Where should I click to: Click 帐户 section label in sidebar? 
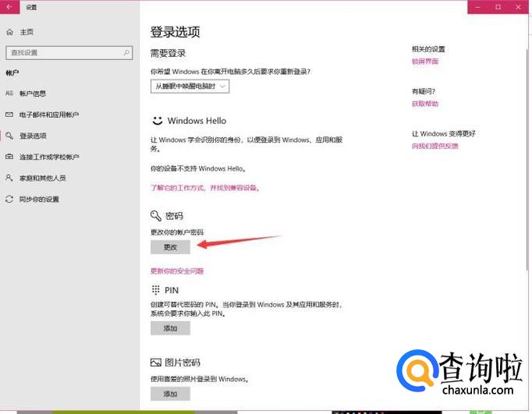(12, 73)
